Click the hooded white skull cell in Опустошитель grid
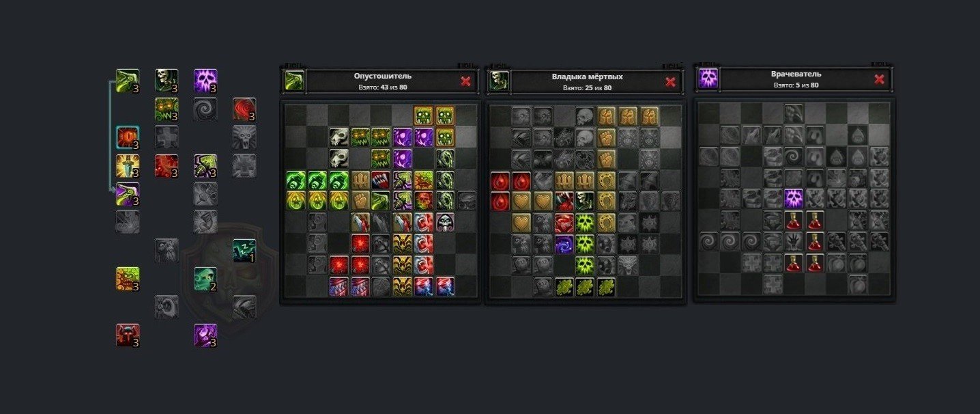 tap(445, 221)
